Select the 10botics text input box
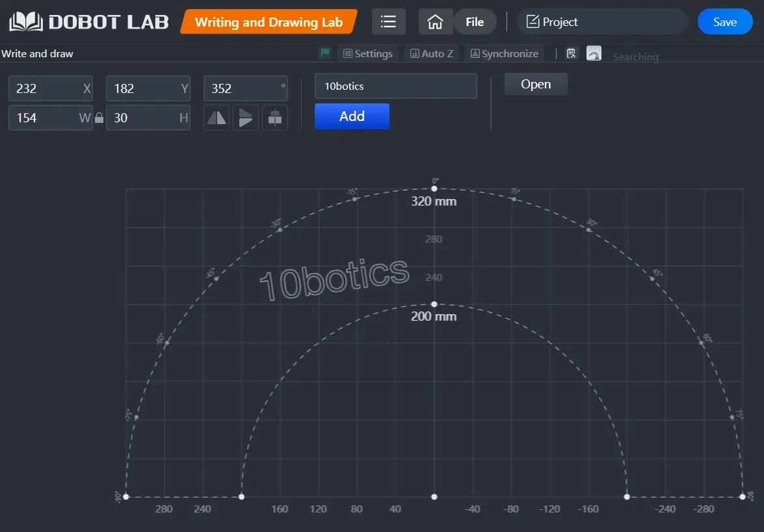The width and height of the screenshot is (764, 532). (x=395, y=85)
